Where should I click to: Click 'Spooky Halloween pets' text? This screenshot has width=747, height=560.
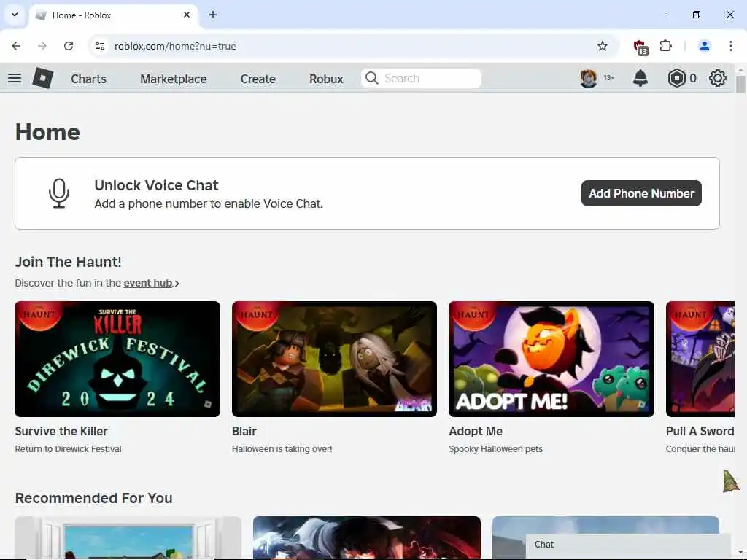(x=495, y=449)
